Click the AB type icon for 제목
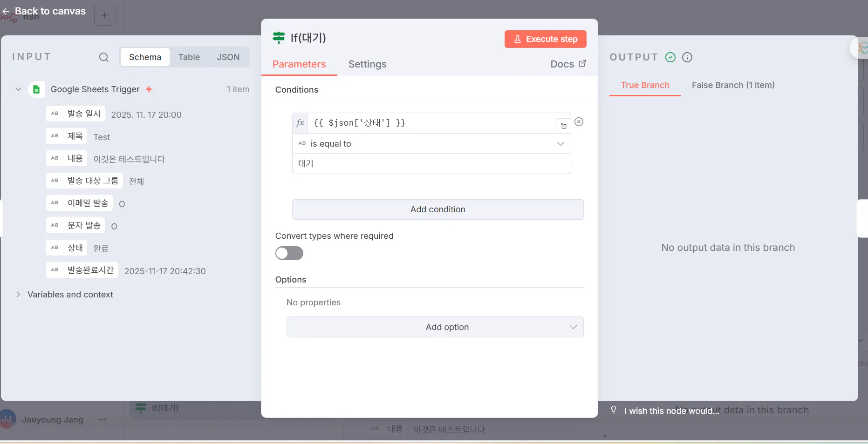 (x=55, y=136)
